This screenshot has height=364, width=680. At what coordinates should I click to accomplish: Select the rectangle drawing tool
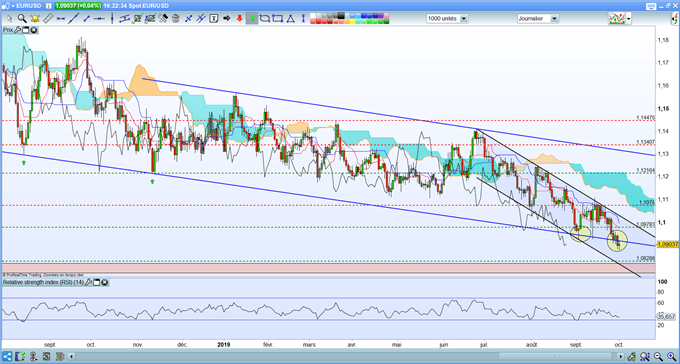pos(278,18)
